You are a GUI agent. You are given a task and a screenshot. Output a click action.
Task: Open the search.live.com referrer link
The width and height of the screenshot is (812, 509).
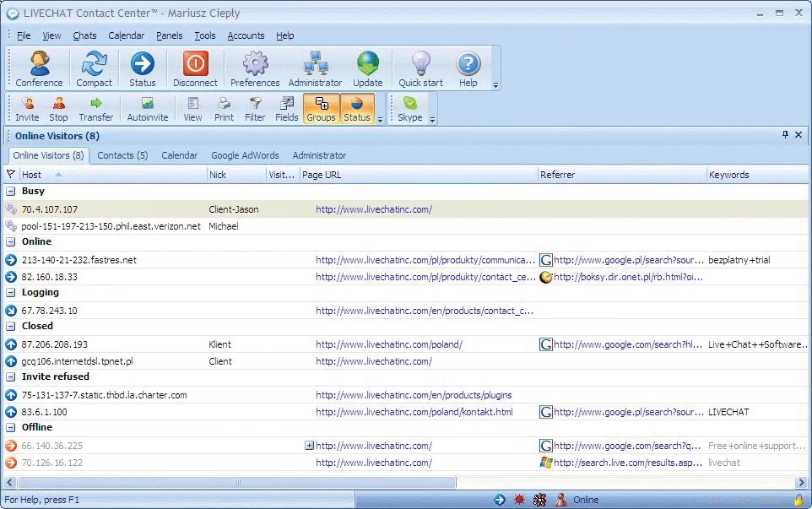coord(629,463)
